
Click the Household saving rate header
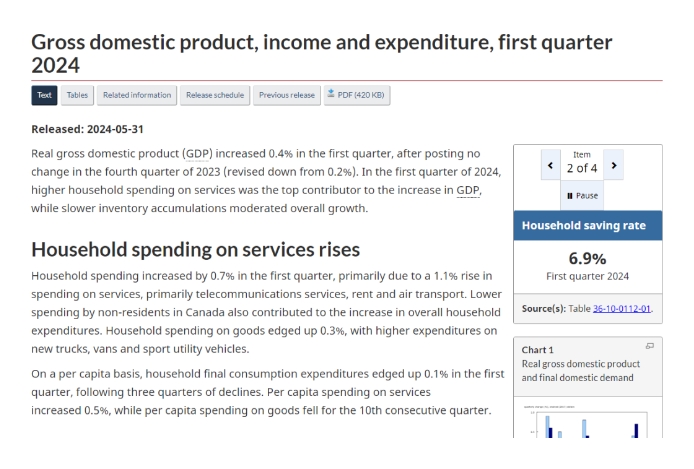[x=583, y=226]
